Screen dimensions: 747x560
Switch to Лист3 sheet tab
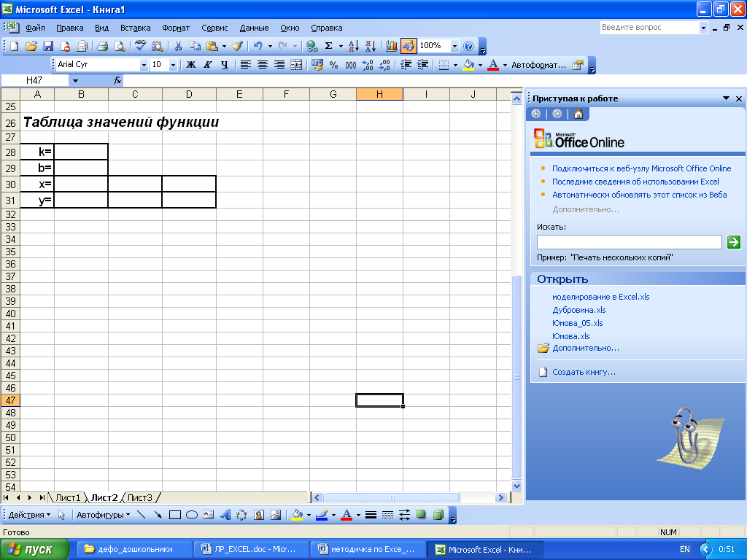(139, 497)
